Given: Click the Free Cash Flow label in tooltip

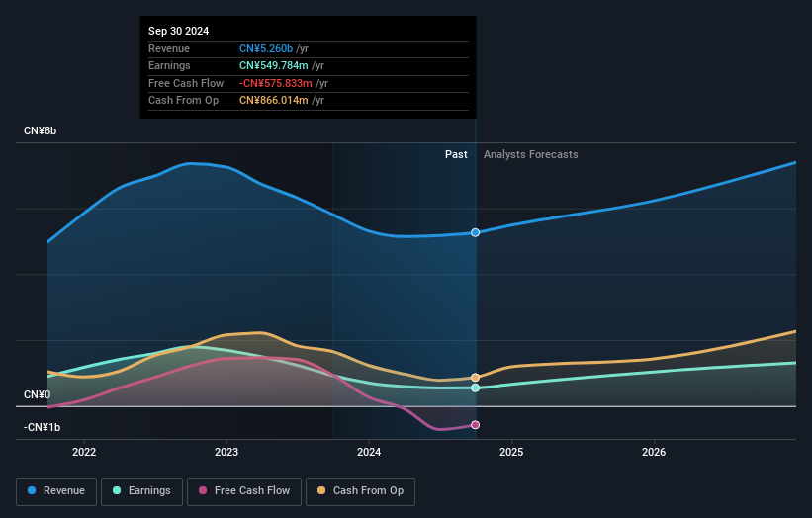Looking at the screenshot, I should 186,83.
